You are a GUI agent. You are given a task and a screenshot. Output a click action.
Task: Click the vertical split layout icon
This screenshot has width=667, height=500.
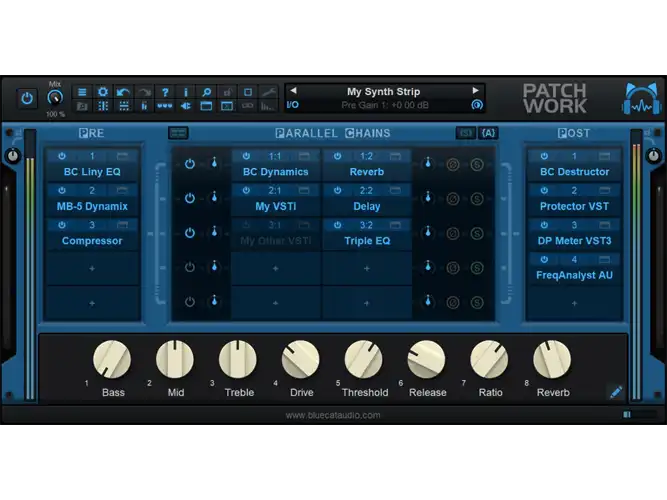point(103,106)
